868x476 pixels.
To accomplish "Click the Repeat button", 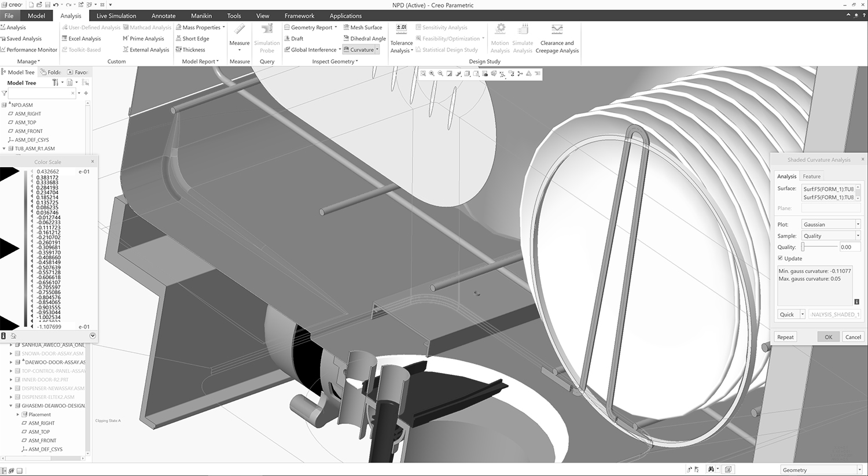I will (x=785, y=337).
